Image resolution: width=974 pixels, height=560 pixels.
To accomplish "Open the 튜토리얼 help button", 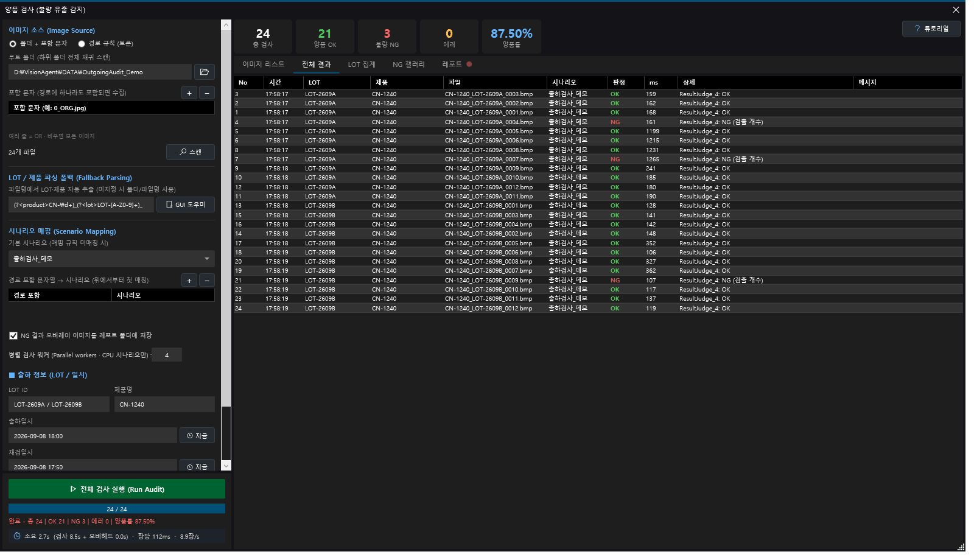I will click(x=931, y=29).
